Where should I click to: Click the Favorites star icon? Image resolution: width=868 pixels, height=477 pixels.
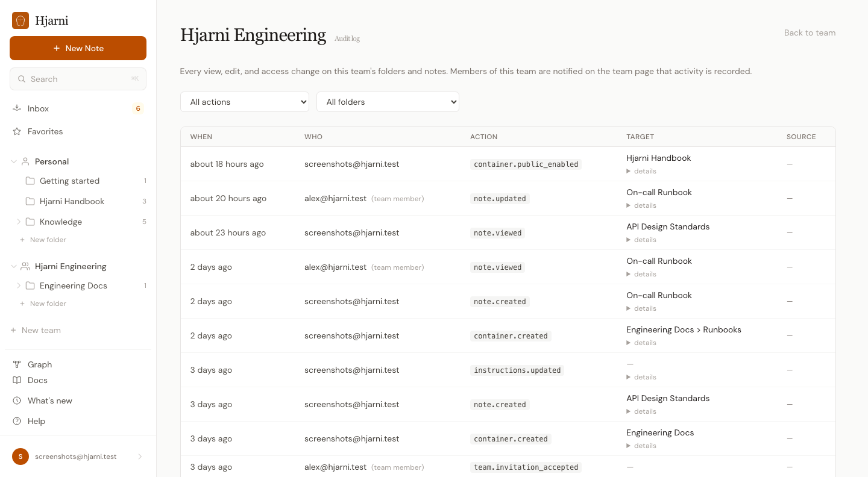[17, 131]
